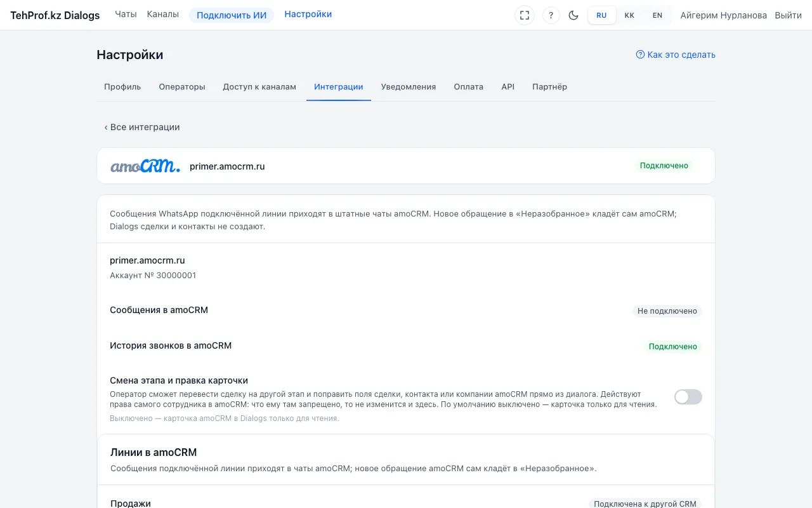The height and width of the screenshot is (508, 812).
Task: Click the Выйти logout link
Action: tap(788, 15)
